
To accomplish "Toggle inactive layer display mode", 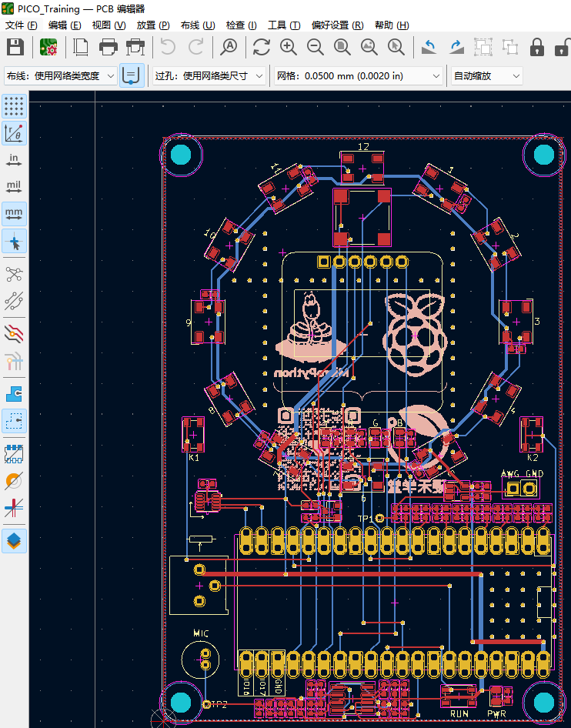I will point(14,334).
